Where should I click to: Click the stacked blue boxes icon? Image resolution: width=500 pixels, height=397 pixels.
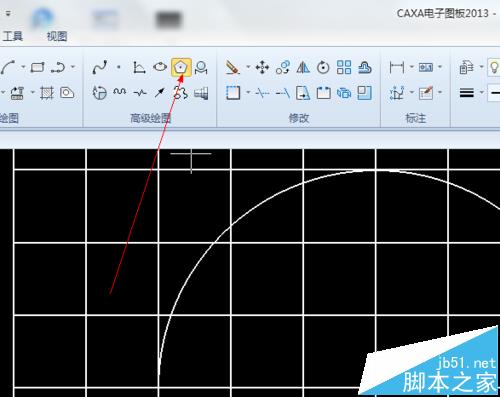344,93
